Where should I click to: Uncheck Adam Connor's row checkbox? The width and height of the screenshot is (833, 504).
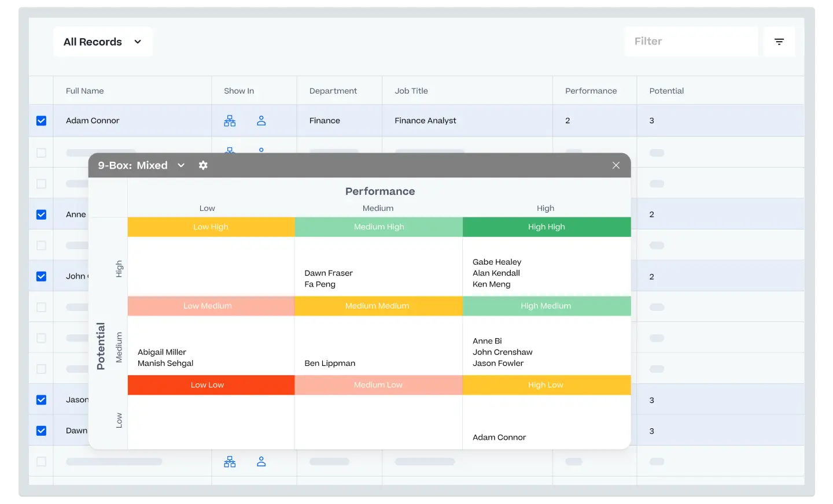click(41, 121)
